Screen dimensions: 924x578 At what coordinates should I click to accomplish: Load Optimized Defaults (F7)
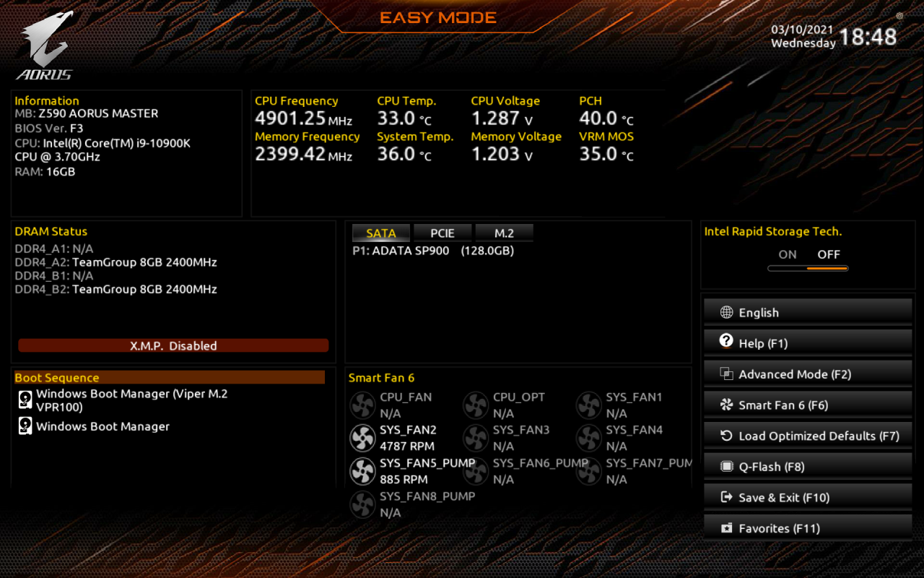808,436
